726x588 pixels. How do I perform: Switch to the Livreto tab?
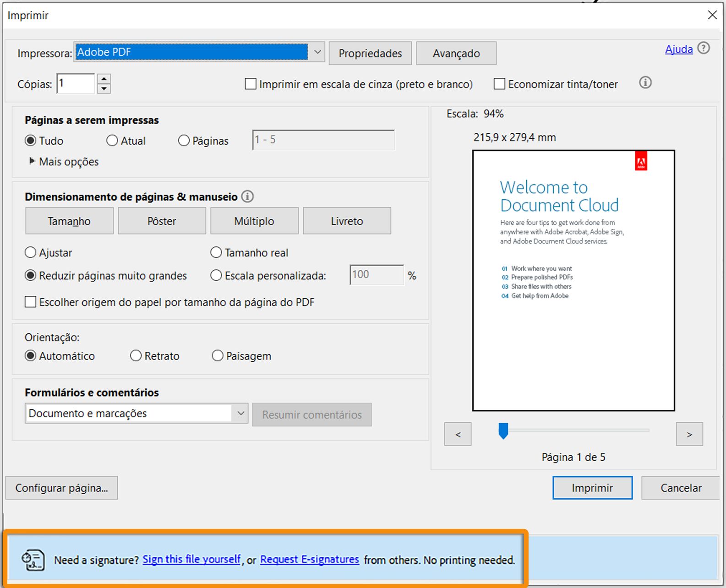347,221
